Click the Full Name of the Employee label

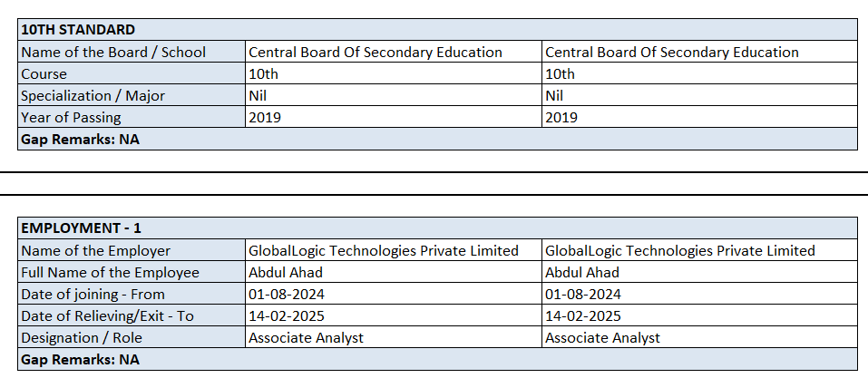(110, 272)
